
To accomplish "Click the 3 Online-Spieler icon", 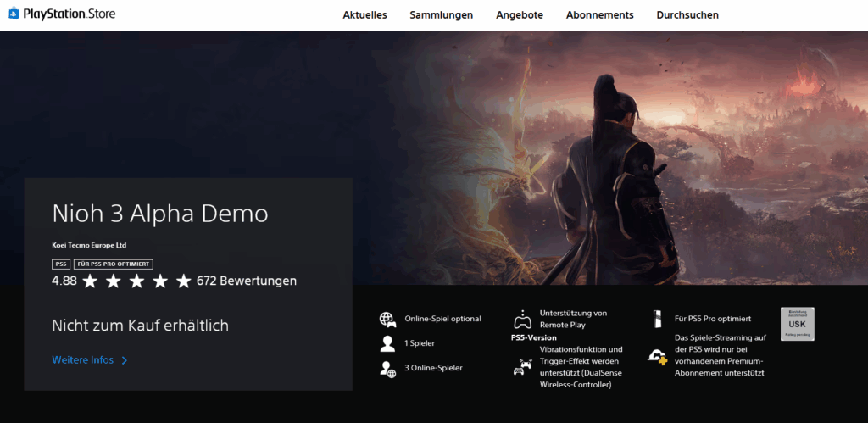I will (387, 369).
